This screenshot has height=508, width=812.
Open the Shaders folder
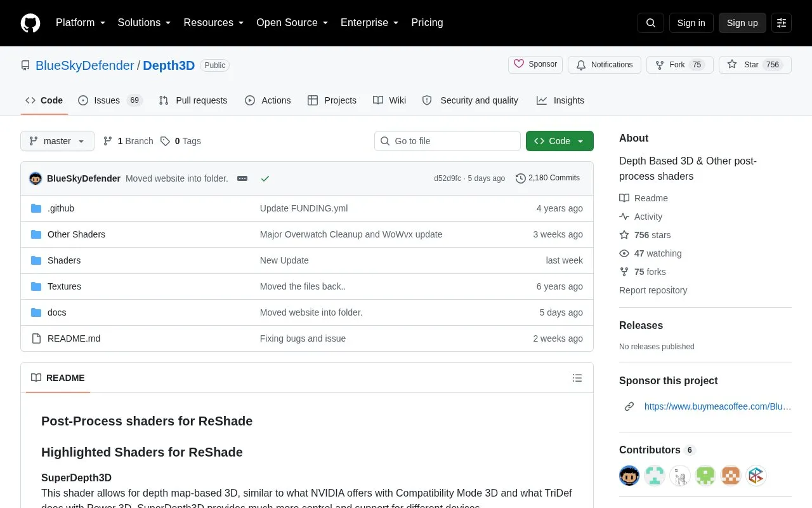(x=64, y=260)
